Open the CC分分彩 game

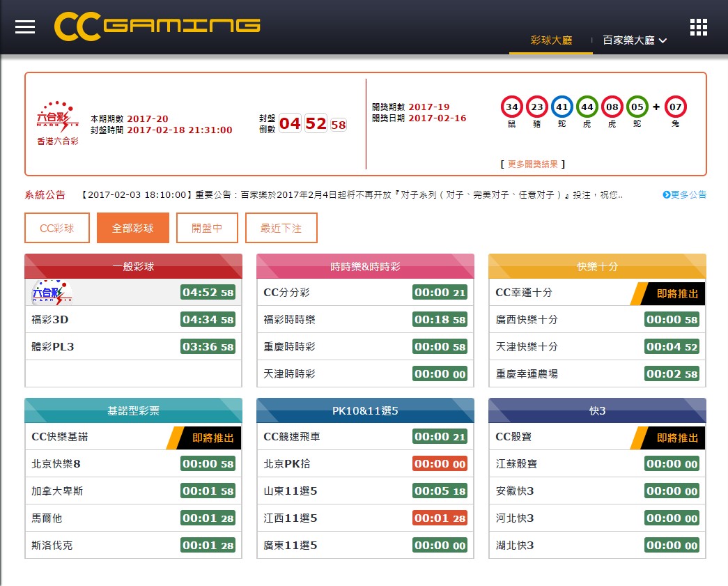(365, 293)
